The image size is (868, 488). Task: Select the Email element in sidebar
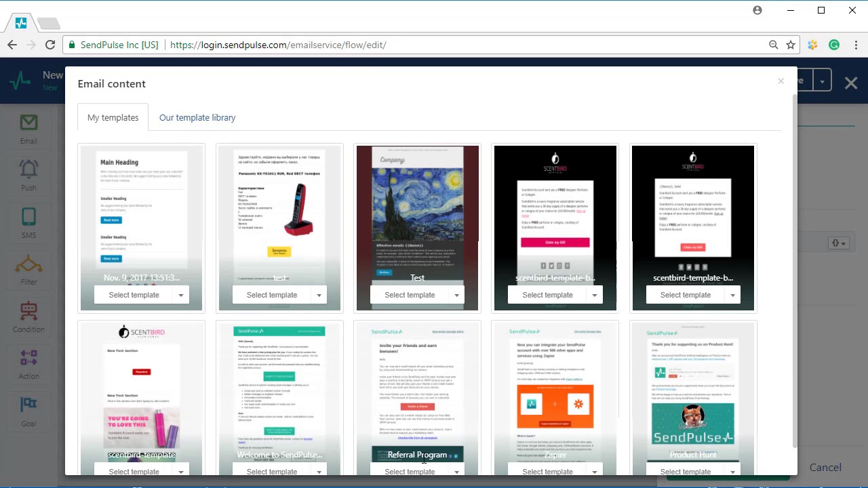(28, 129)
